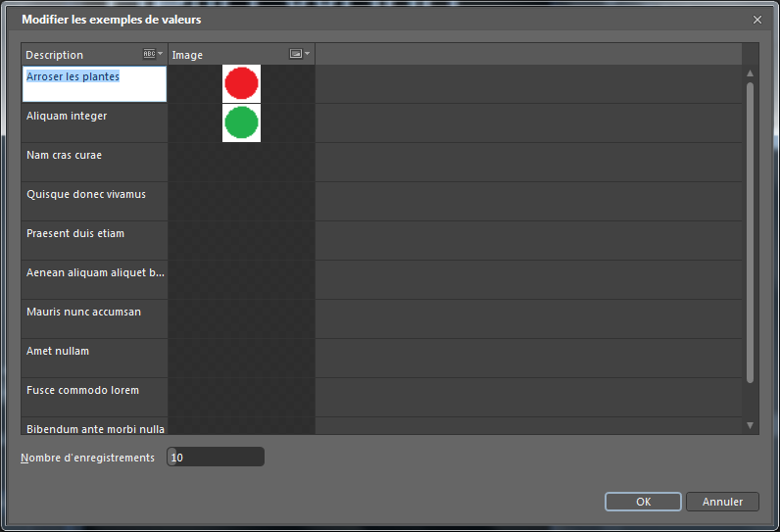Open the Image column type dropdown
Viewport: 780px width, 532px height.
coord(300,55)
